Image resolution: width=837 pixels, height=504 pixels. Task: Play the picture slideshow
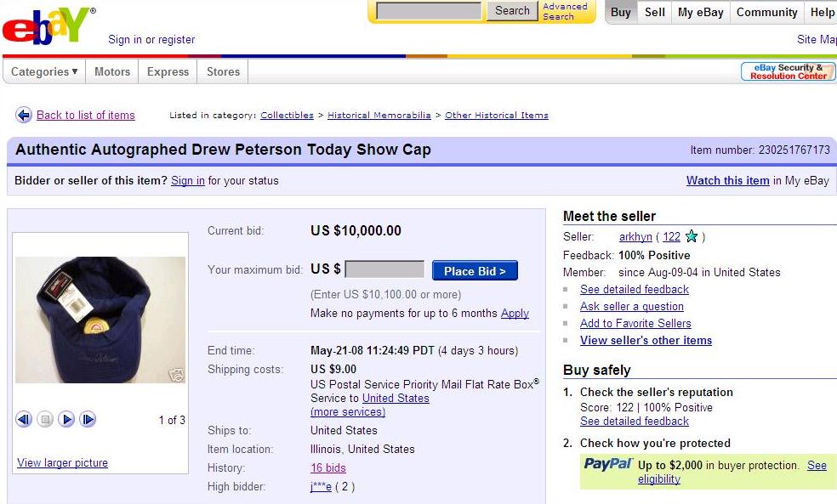point(66,420)
